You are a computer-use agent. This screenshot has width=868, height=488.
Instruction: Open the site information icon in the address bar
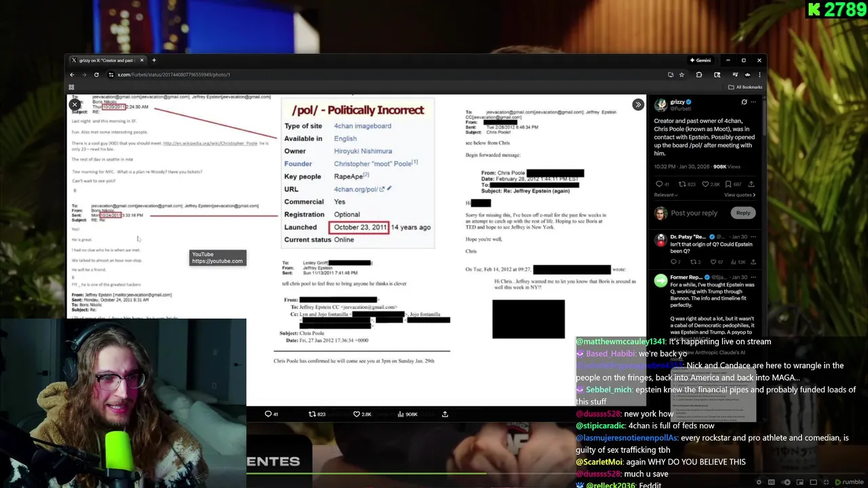pos(111,75)
